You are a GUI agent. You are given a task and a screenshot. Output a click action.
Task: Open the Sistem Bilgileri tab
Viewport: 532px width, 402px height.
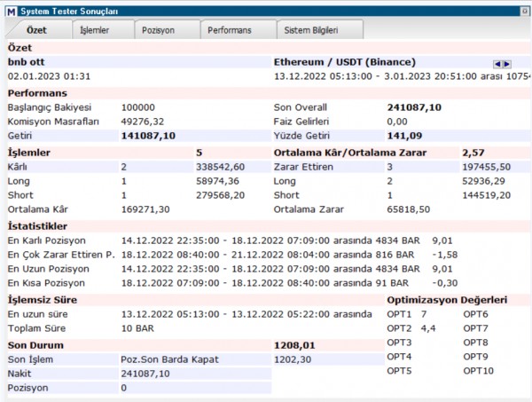coord(320,30)
